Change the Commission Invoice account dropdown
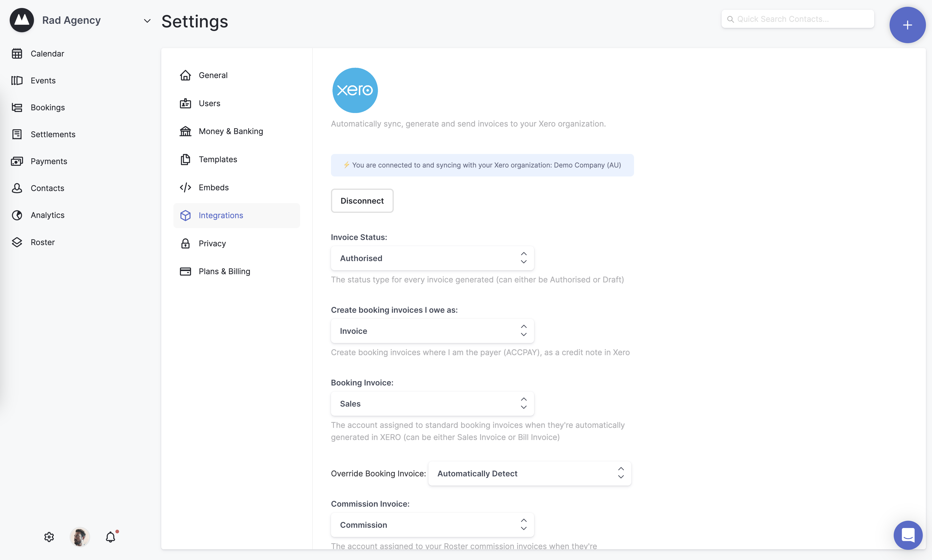The height and width of the screenshot is (560, 932). coord(432,525)
